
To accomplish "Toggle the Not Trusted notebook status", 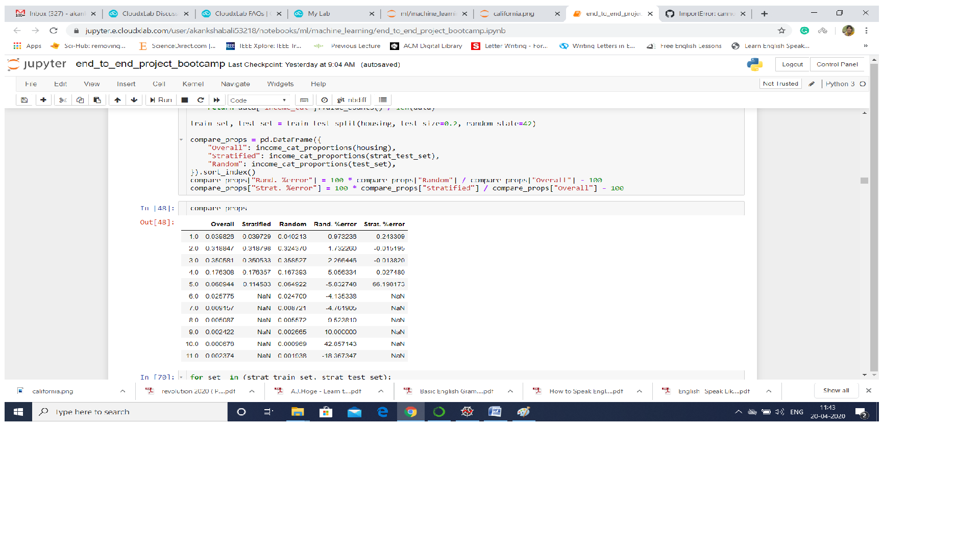I will 780,84.
